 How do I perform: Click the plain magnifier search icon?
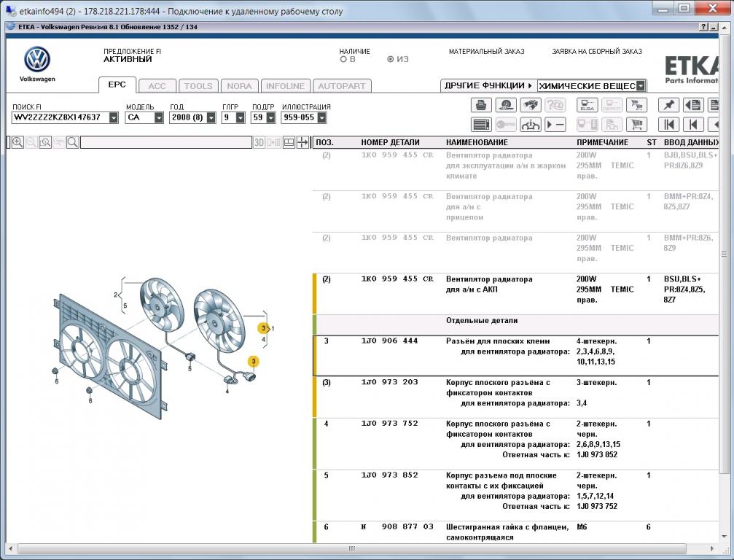tap(73, 142)
